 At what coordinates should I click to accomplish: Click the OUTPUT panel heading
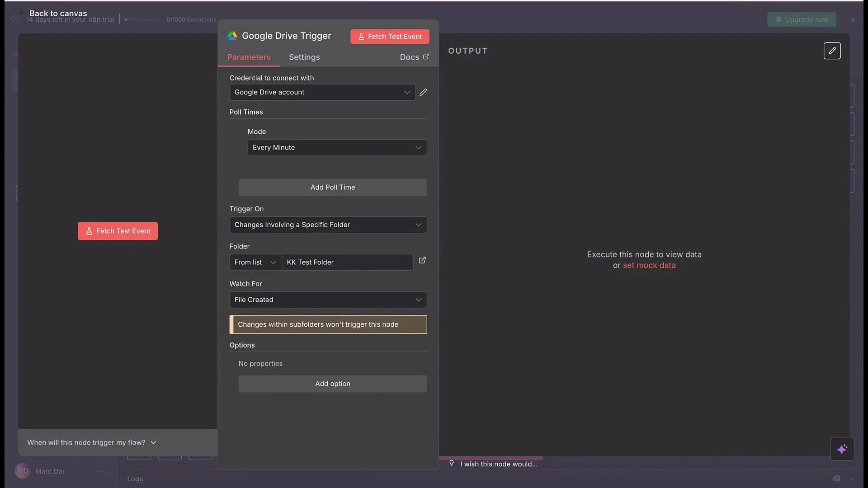[x=468, y=51]
